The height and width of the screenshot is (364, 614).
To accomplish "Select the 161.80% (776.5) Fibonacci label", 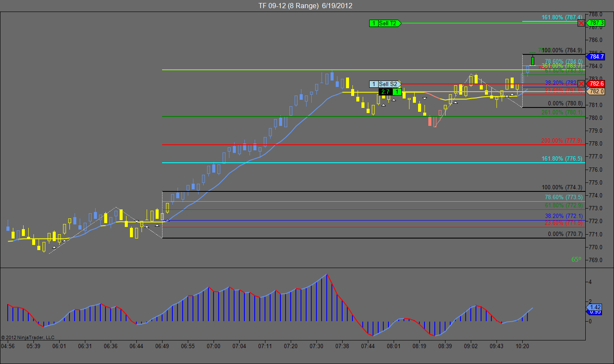I will pos(562,158).
